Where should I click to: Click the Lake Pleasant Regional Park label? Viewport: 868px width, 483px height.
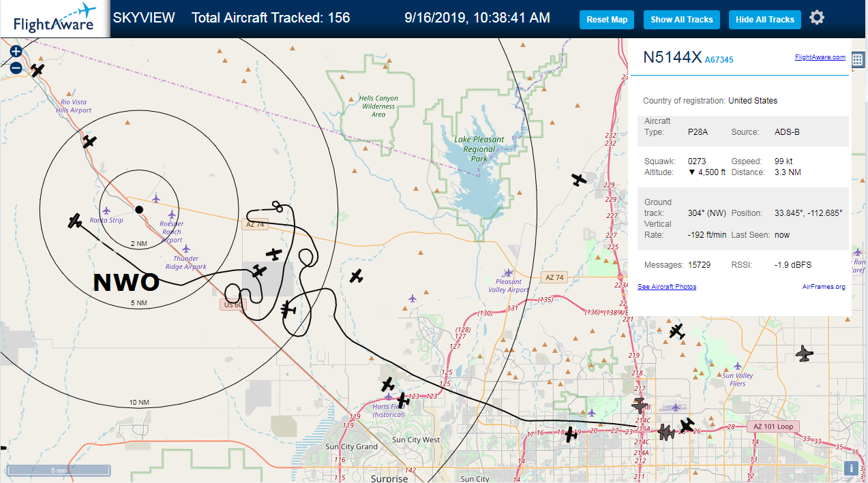[x=479, y=149]
